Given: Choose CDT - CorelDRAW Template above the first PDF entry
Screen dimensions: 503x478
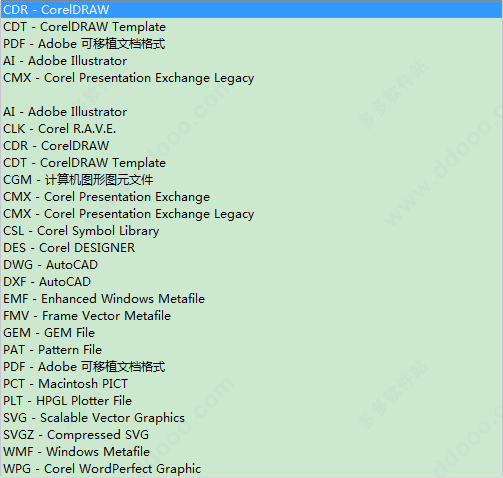Looking at the screenshot, I should coord(251,27).
